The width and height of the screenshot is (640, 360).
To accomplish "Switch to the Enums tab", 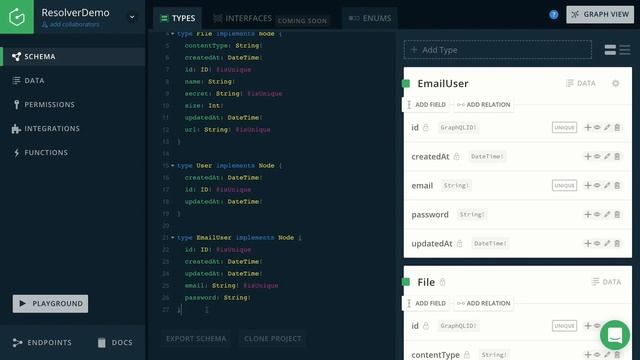I will (370, 18).
